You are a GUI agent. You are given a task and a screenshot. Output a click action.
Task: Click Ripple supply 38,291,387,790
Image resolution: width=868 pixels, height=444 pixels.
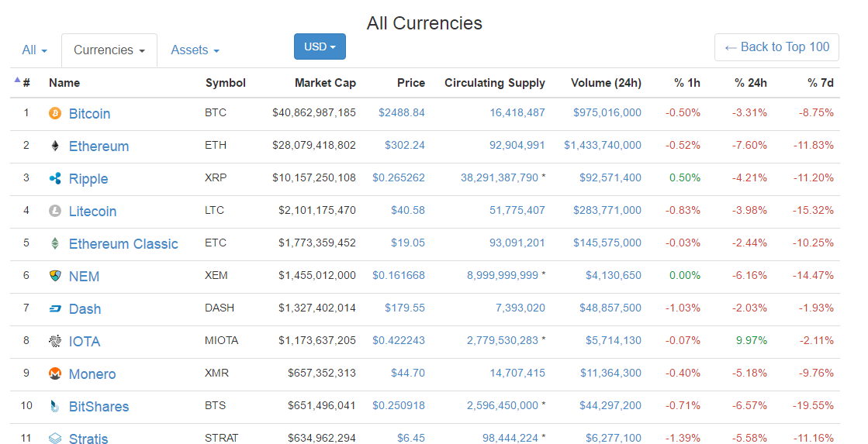point(500,178)
